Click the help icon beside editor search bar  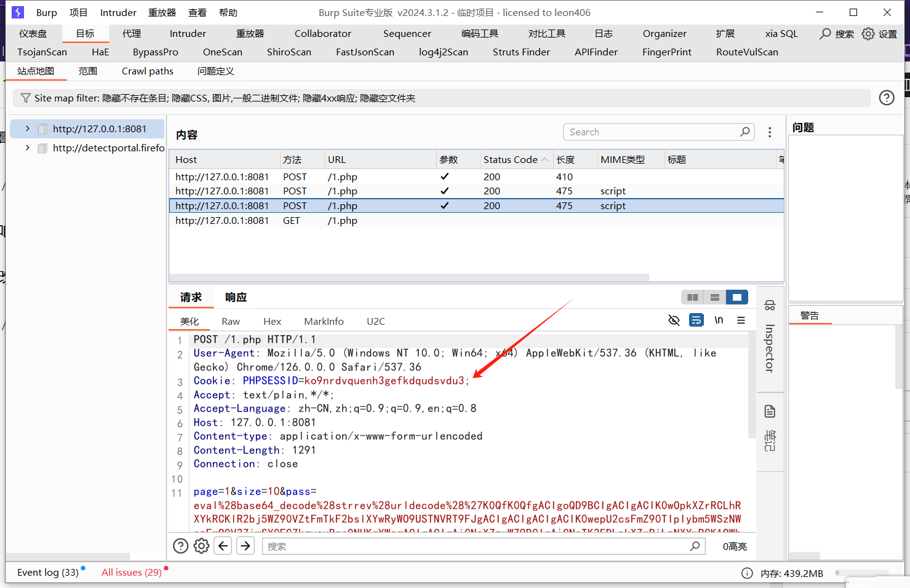tap(181, 546)
